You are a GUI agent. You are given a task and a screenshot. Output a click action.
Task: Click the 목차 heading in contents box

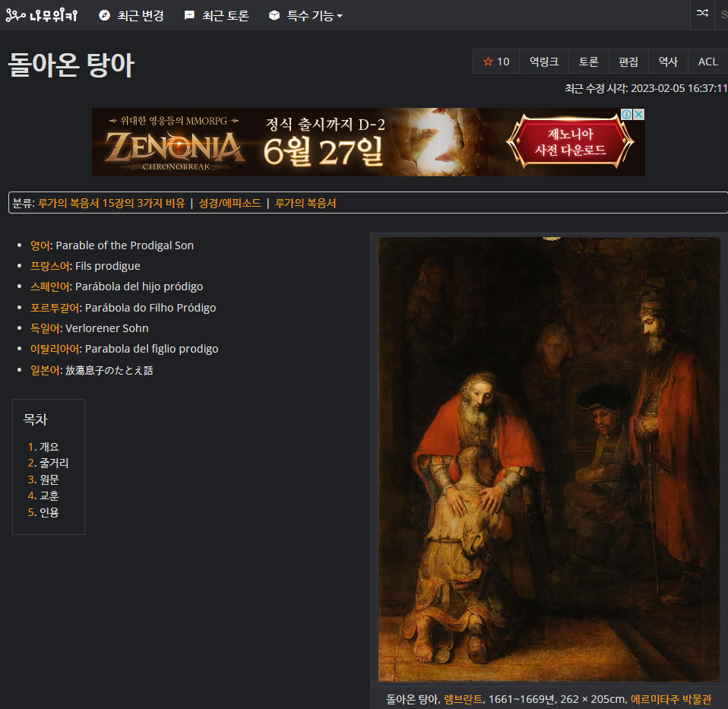tap(35, 419)
